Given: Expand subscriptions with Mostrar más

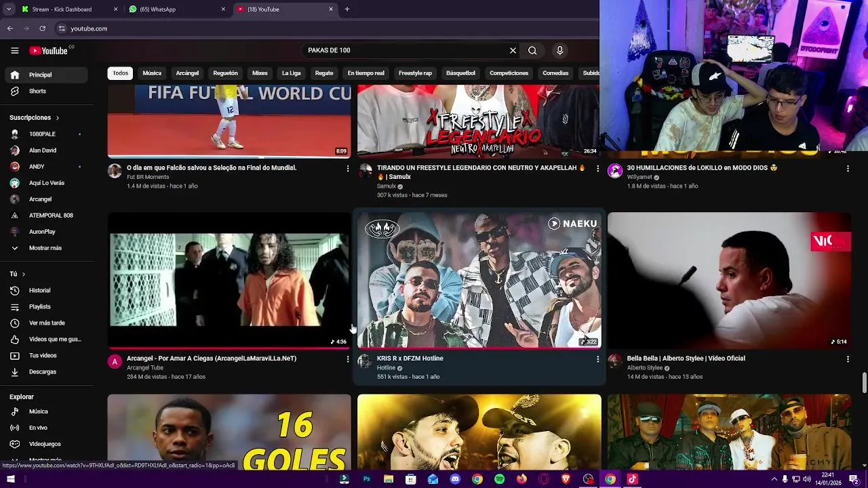Looking at the screenshot, I should (47, 248).
